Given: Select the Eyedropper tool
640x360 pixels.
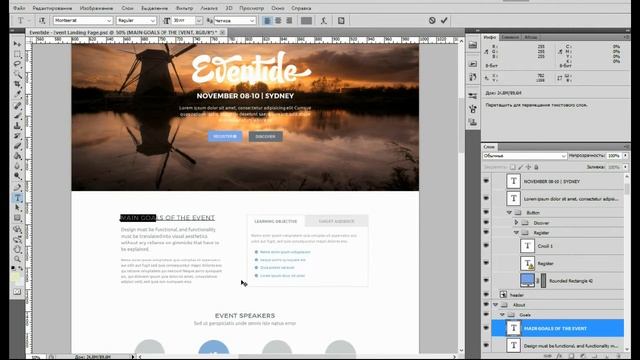Looking at the screenshot, I should 17,94.
